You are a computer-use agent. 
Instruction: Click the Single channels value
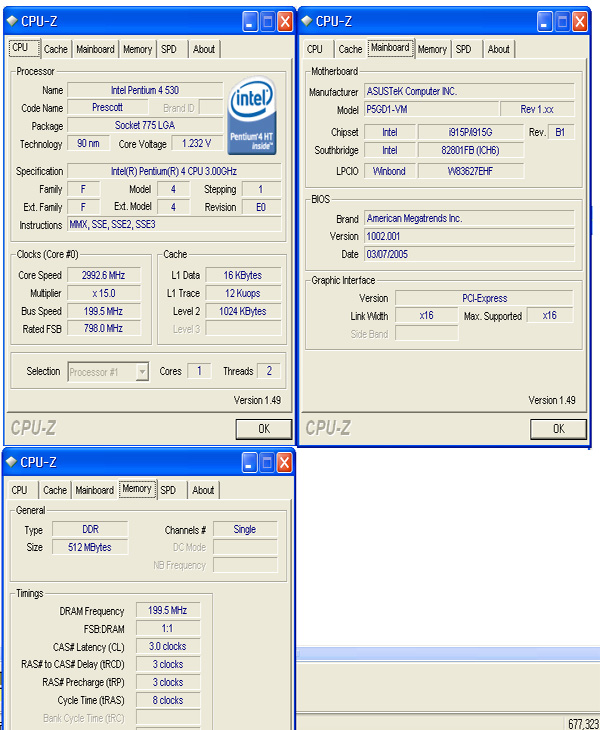pos(245,529)
